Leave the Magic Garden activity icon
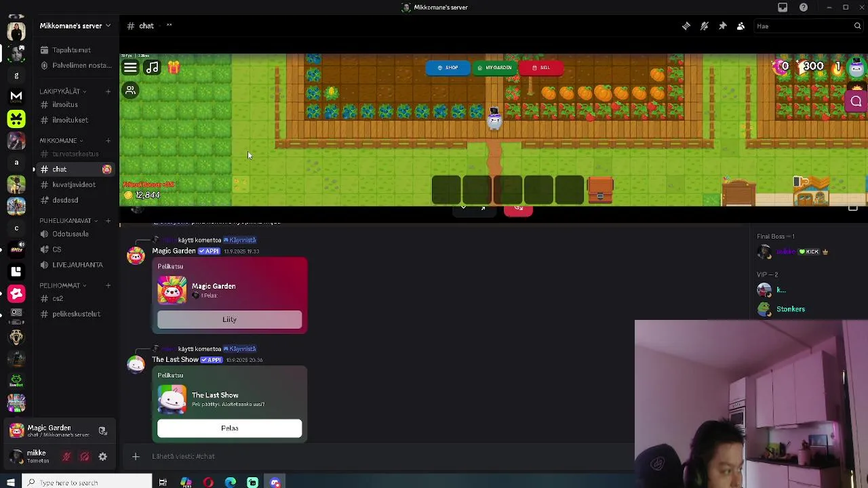The image size is (868, 488). (x=102, y=431)
